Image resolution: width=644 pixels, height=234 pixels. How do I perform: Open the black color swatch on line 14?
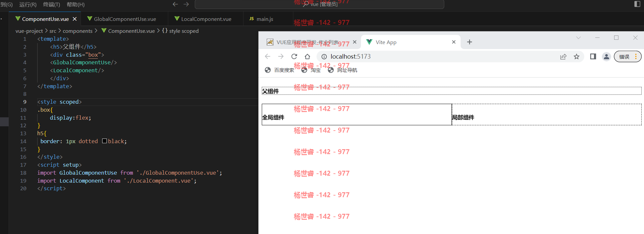coord(105,141)
